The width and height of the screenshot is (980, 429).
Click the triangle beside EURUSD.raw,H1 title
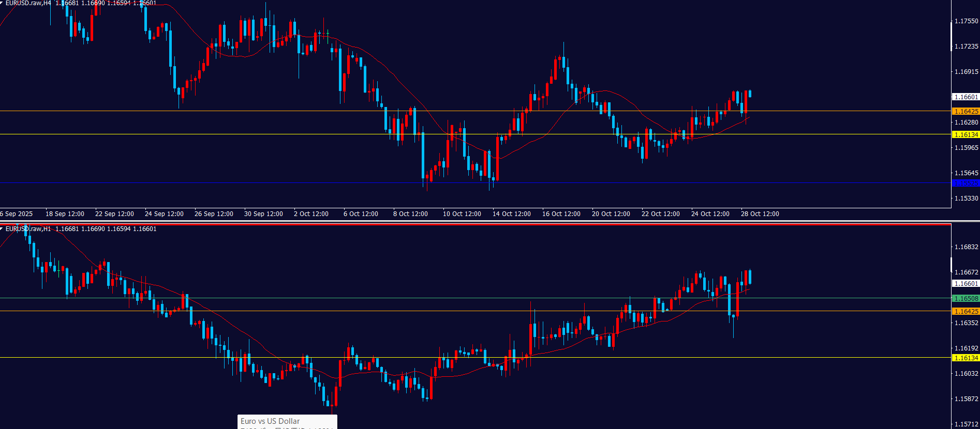click(2, 228)
